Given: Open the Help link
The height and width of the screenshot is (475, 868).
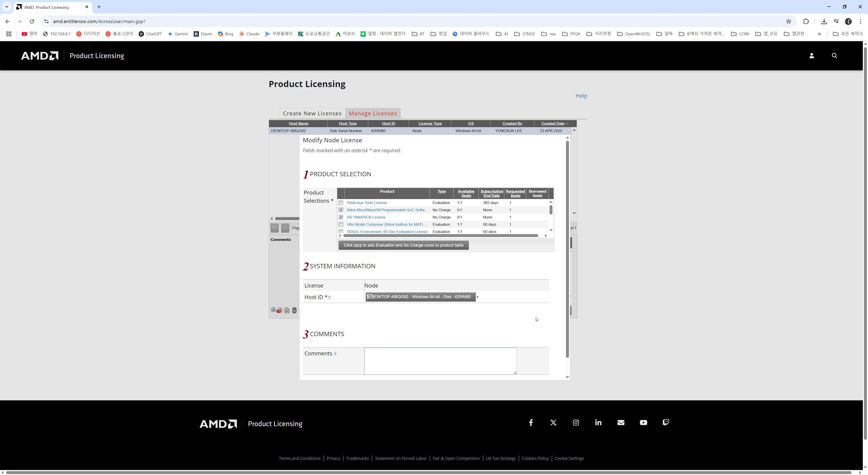Looking at the screenshot, I should click(x=581, y=96).
